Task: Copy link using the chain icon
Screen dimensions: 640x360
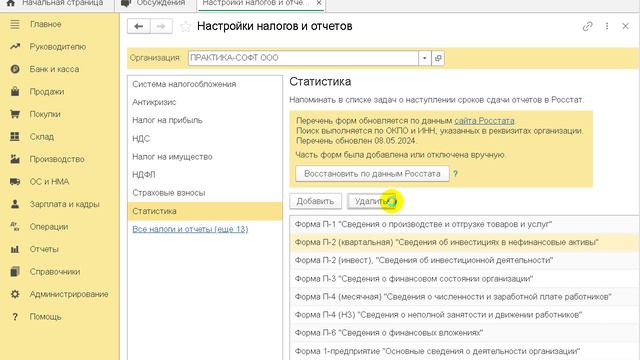Action: (x=587, y=27)
